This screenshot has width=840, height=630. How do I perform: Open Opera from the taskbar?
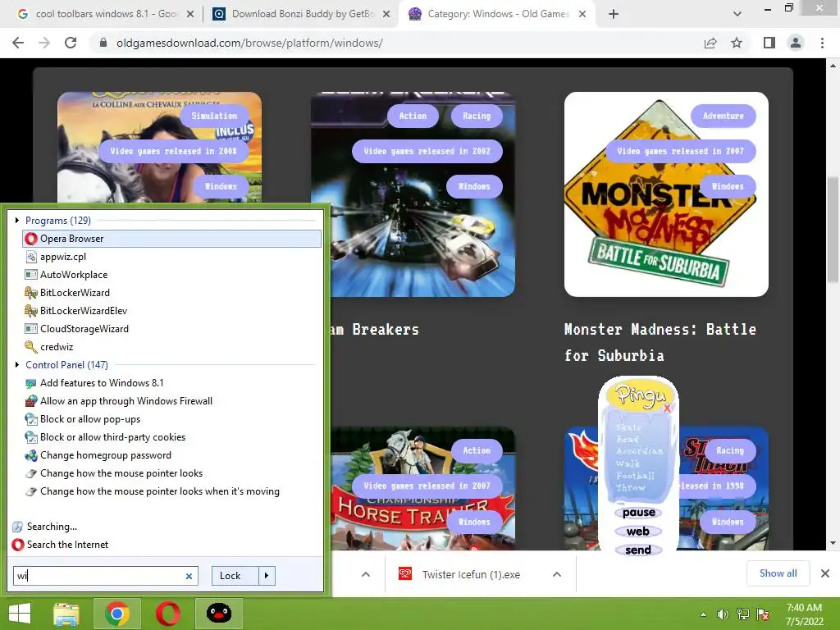click(167, 614)
